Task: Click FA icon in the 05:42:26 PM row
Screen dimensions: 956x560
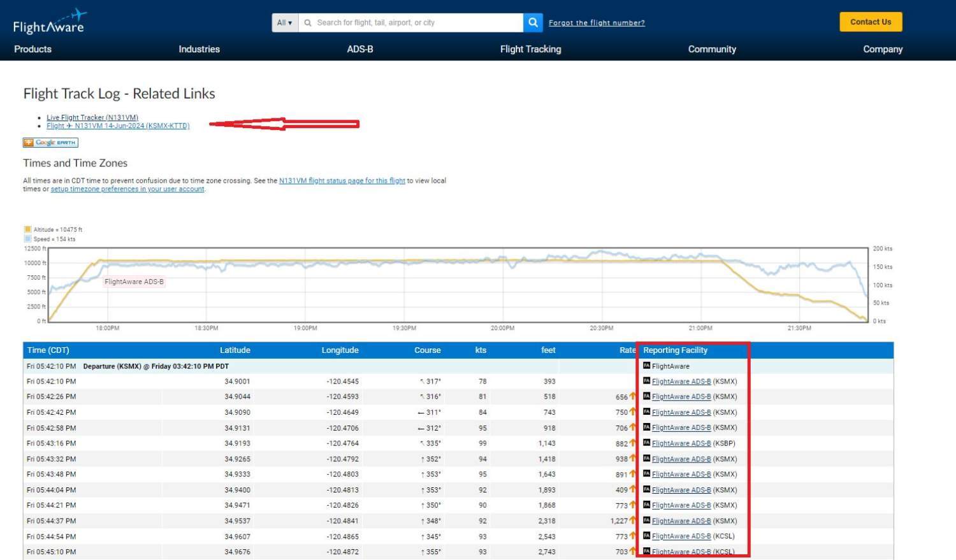Action: [x=646, y=396]
